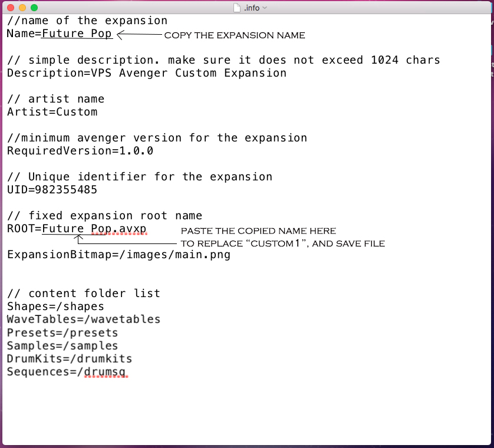Click the blank area below Sequences line
This screenshot has height=448, width=494.
tap(246, 410)
